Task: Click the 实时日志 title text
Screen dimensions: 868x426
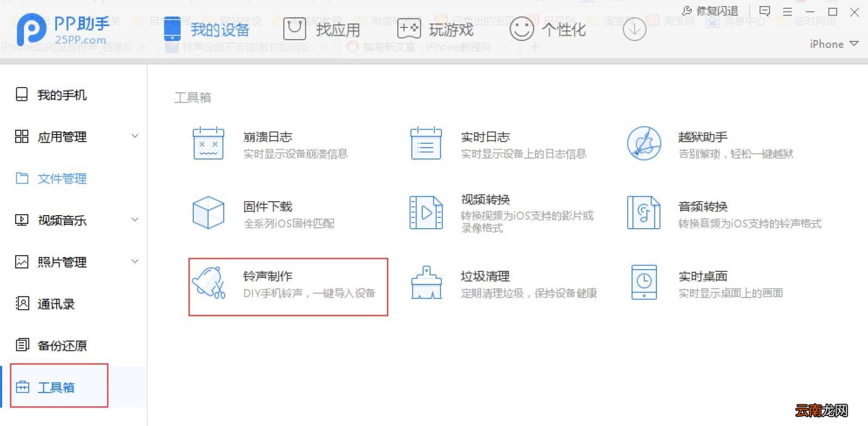Action: click(485, 137)
